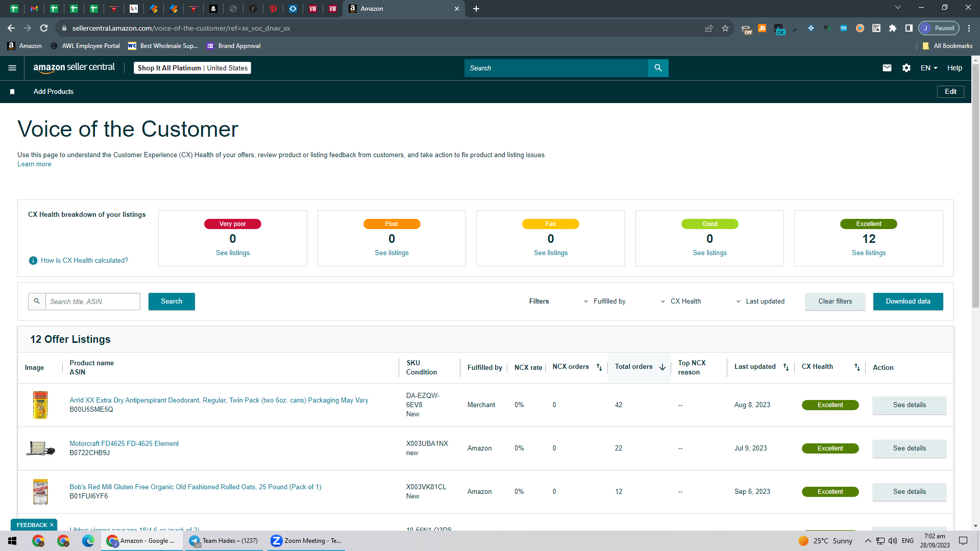The image size is (980, 551).
Task: Open the Brand Approval bookmark
Action: point(234,46)
